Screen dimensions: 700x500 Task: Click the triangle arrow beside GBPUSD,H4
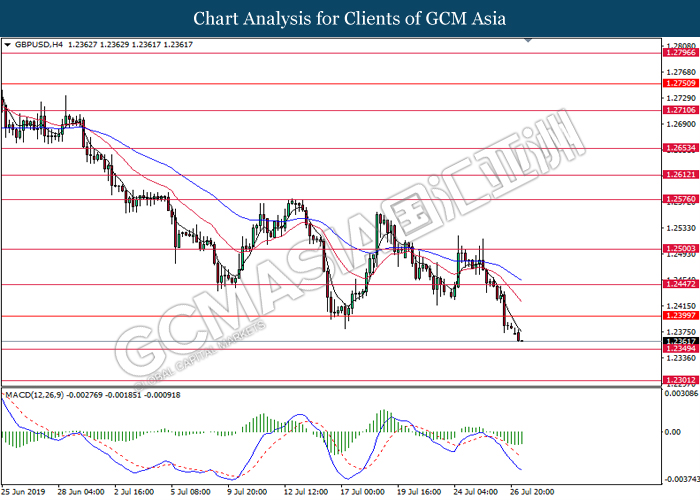tap(8, 45)
